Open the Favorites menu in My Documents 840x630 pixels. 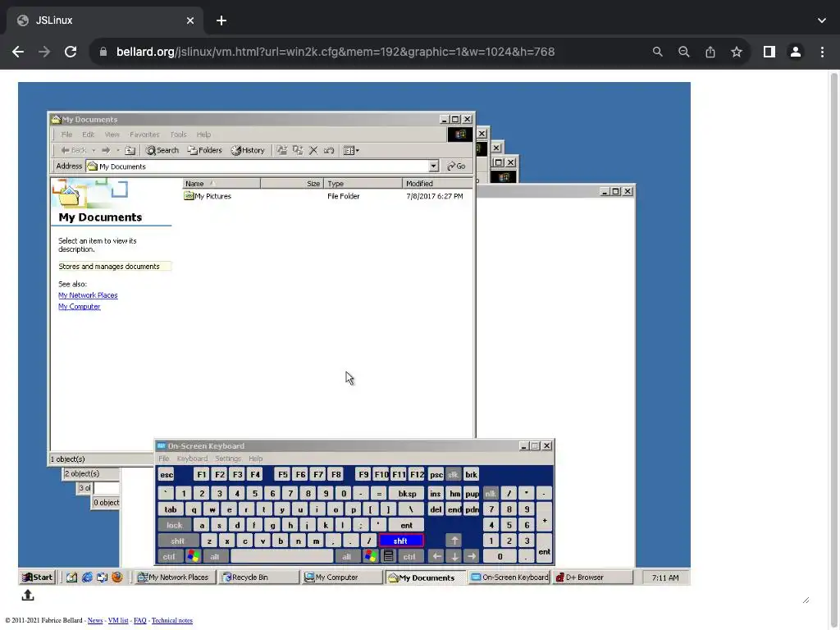144,135
